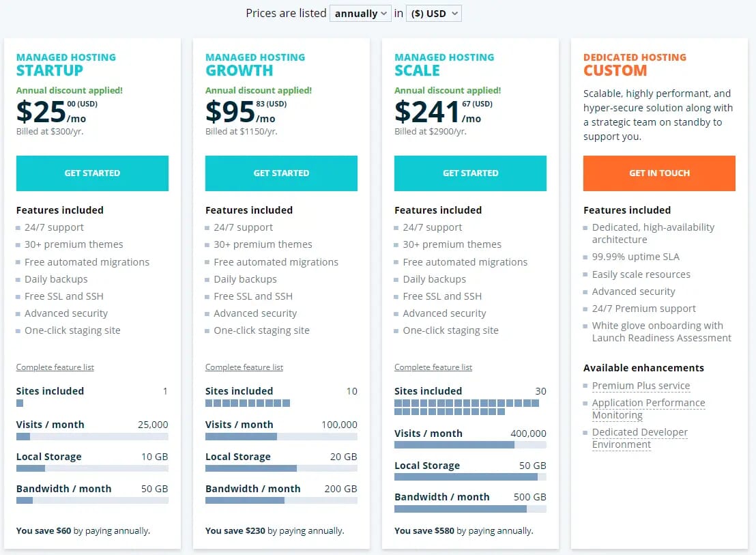
Task: Click the orange Get In Touch button
Action: pyautogui.click(x=659, y=173)
